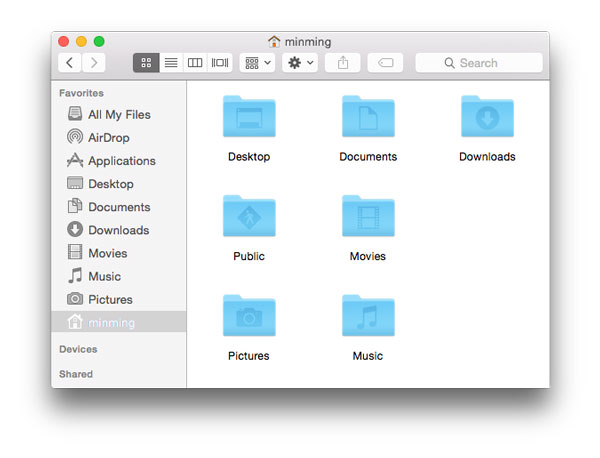Open Applications from the sidebar
The image size is (600, 458).
coord(119,161)
